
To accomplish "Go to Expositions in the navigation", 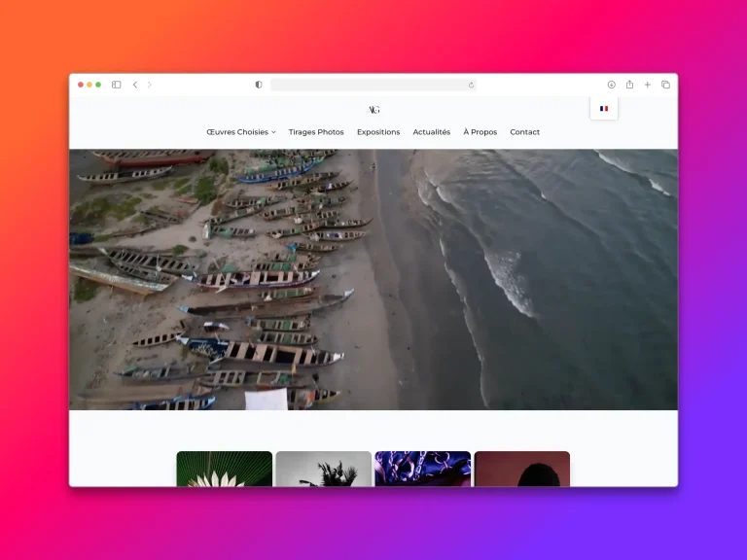I will [x=378, y=132].
